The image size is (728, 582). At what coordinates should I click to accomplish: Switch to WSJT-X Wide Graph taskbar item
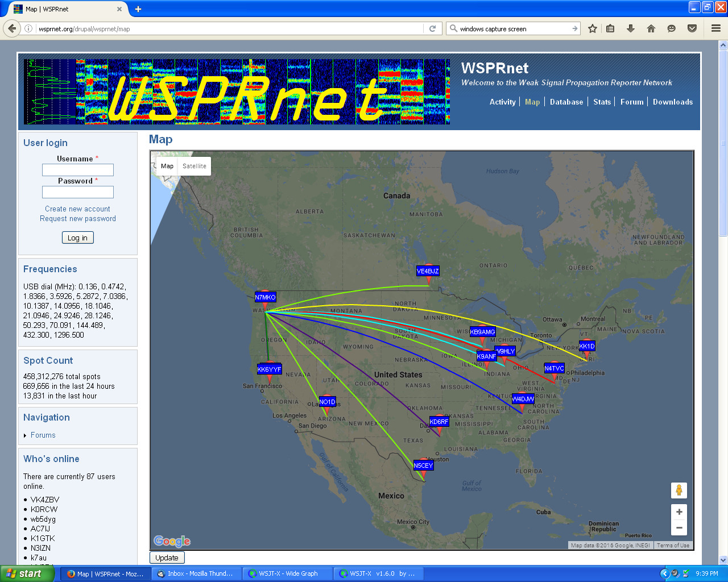coord(287,573)
